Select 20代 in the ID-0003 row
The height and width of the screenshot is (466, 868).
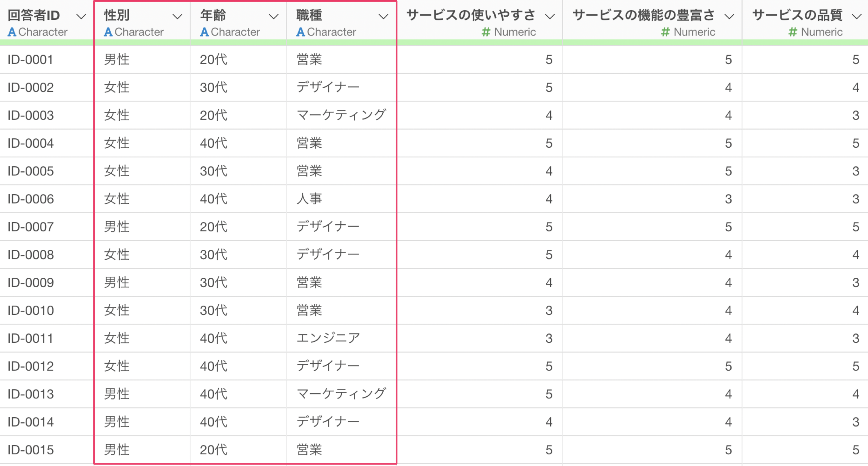(x=214, y=116)
